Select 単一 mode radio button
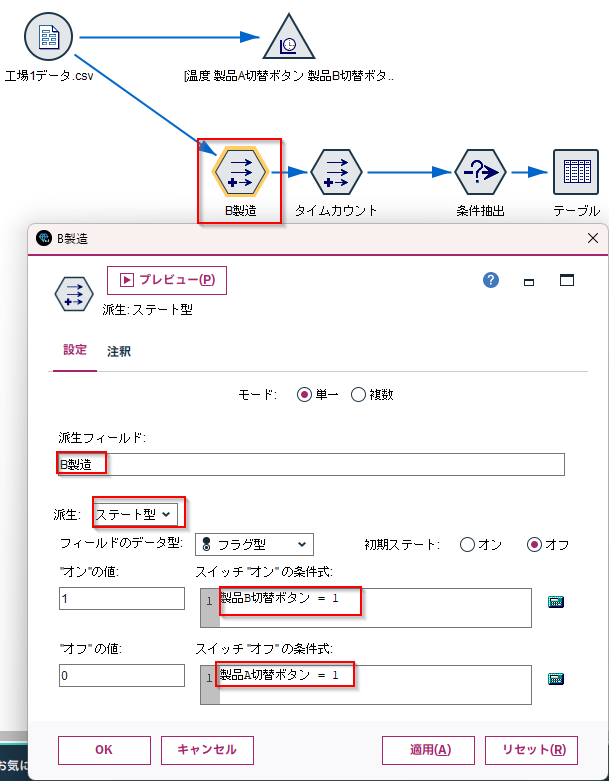The width and height of the screenshot is (609, 781). click(304, 395)
